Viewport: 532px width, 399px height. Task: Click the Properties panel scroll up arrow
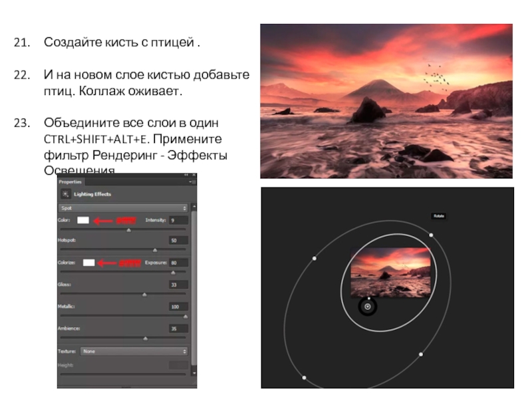click(x=194, y=206)
